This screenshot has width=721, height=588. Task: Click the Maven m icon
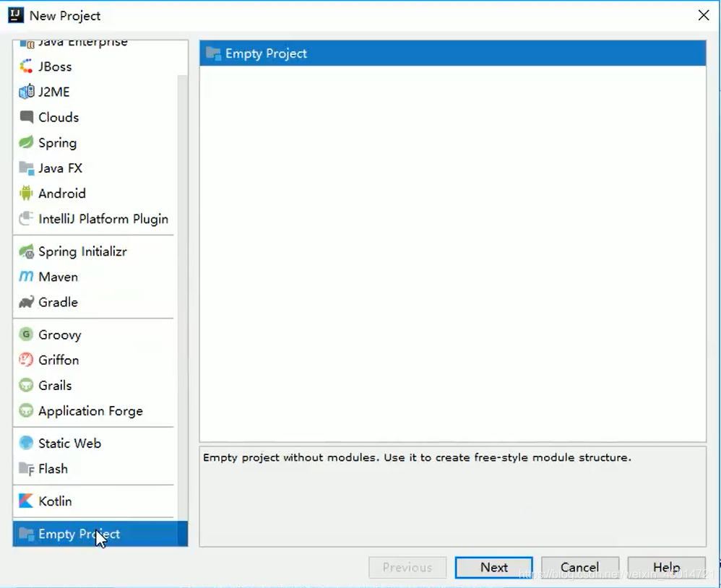pyautogui.click(x=26, y=277)
